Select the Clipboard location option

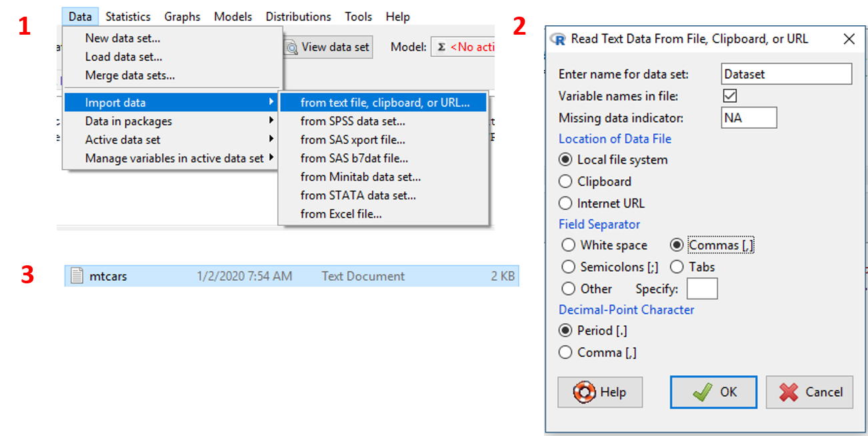tap(566, 181)
